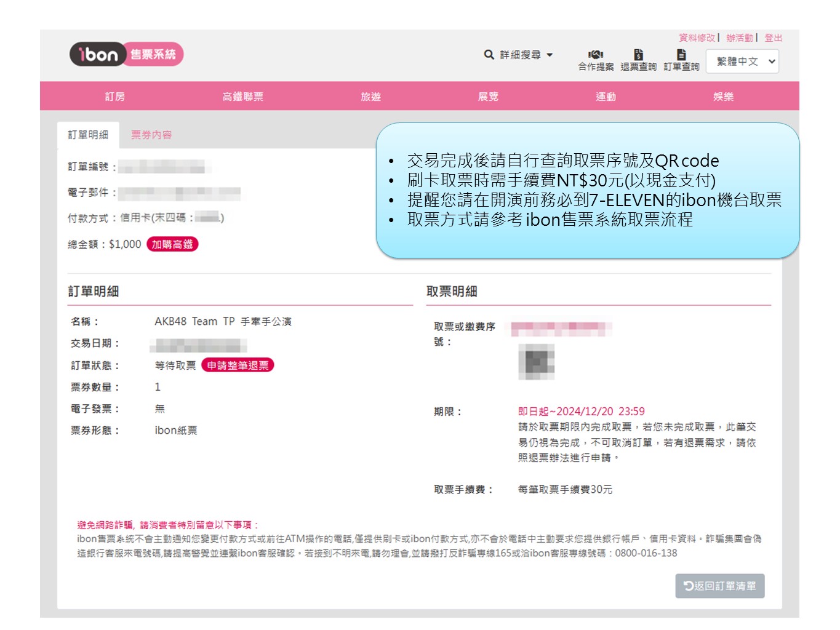Go to the 旅遊 category
The height and width of the screenshot is (630, 840).
click(370, 97)
